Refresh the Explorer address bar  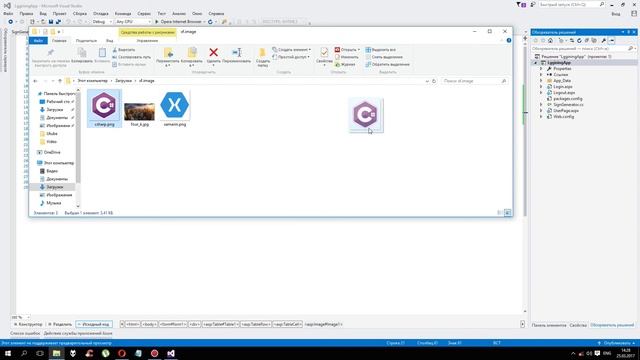(x=434, y=81)
